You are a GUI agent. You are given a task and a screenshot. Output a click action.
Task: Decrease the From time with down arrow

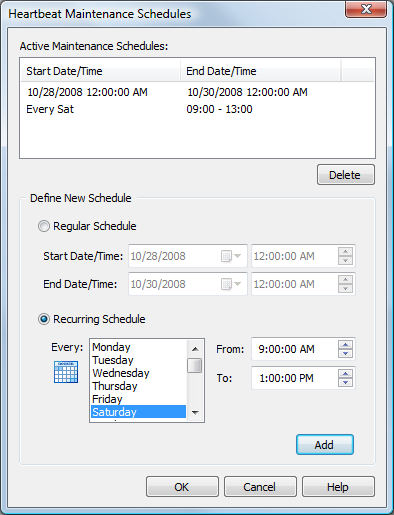pos(345,353)
